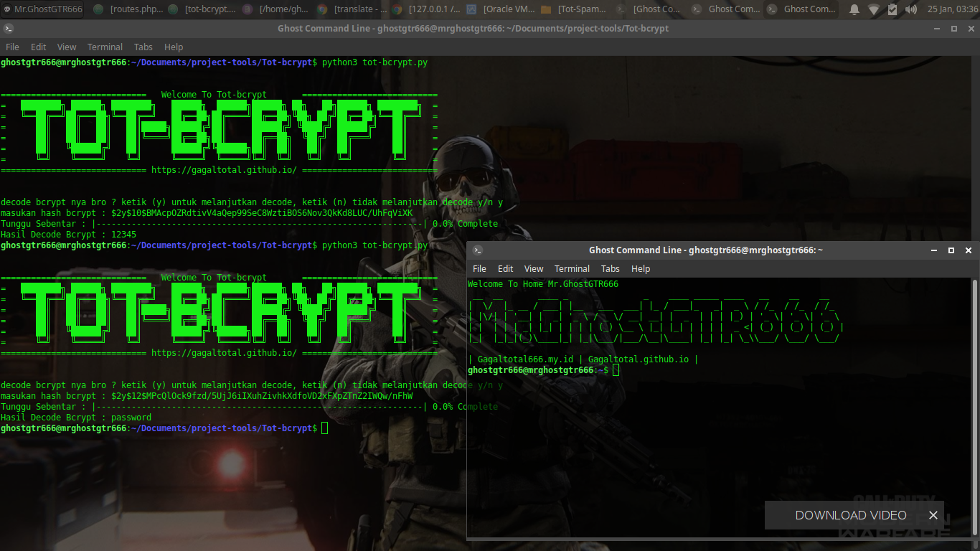
Task: Select the highlighted active Ghost Com... taskbar entry
Action: point(801,9)
